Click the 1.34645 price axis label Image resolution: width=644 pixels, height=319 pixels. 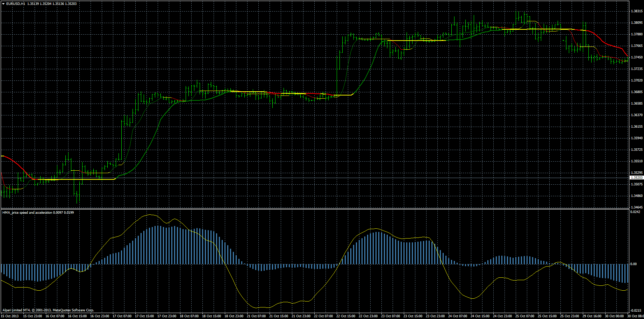coord(637,207)
